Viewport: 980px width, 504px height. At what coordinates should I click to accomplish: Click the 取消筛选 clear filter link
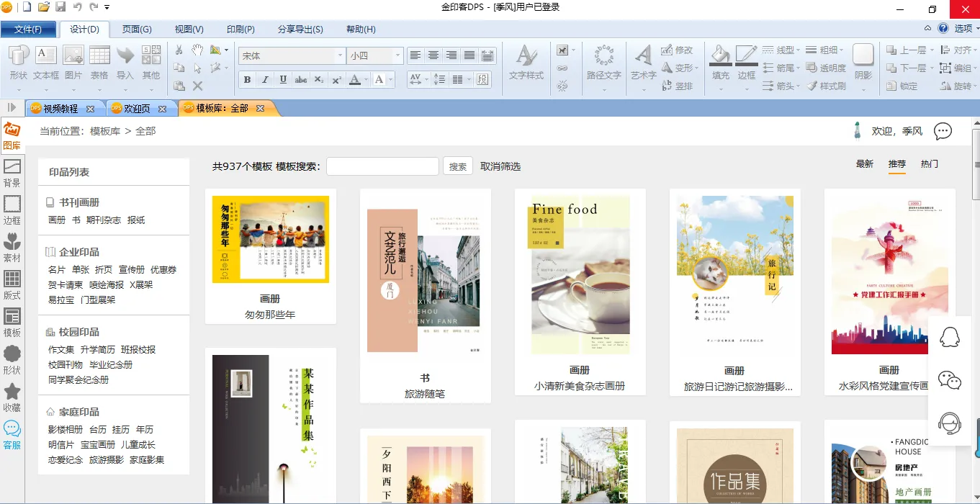pyautogui.click(x=500, y=166)
